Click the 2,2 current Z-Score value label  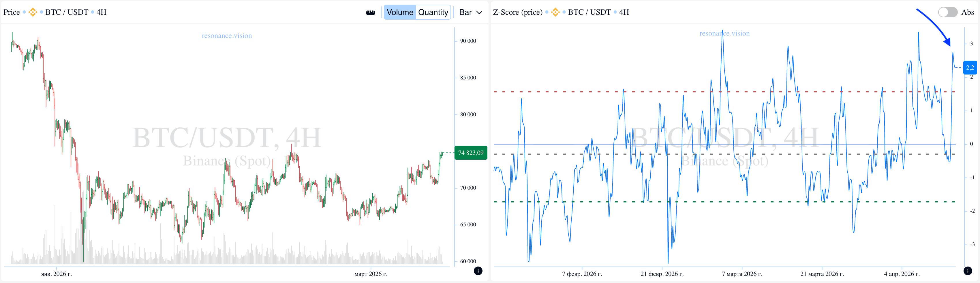click(970, 67)
